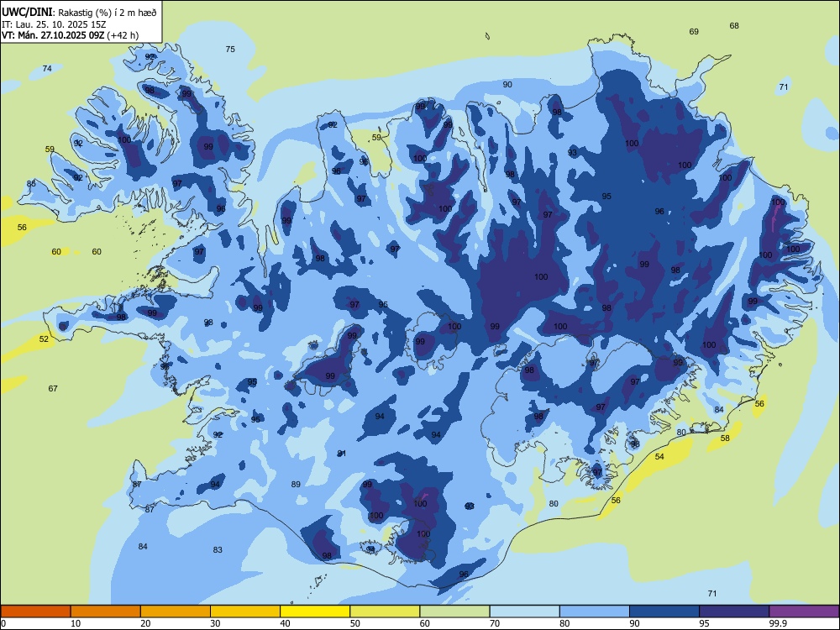Click the 10–20 orange legend swatch
The image size is (840, 630).
coord(106,612)
